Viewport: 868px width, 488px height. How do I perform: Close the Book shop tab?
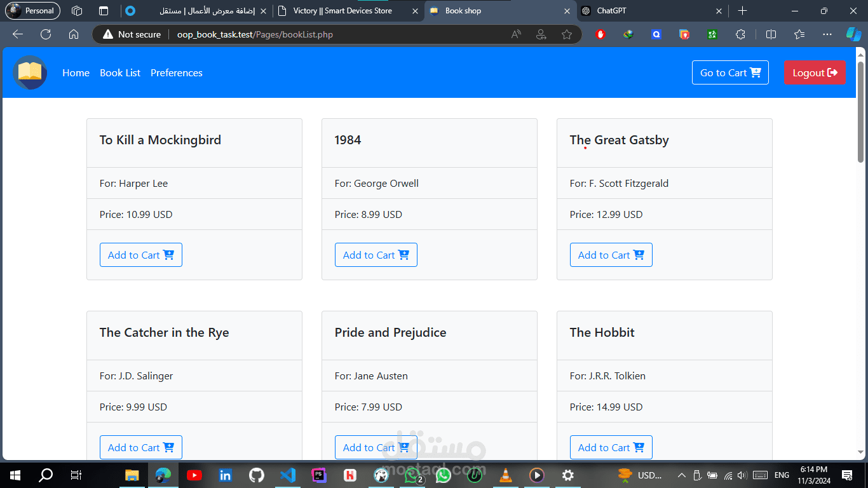[567, 11]
